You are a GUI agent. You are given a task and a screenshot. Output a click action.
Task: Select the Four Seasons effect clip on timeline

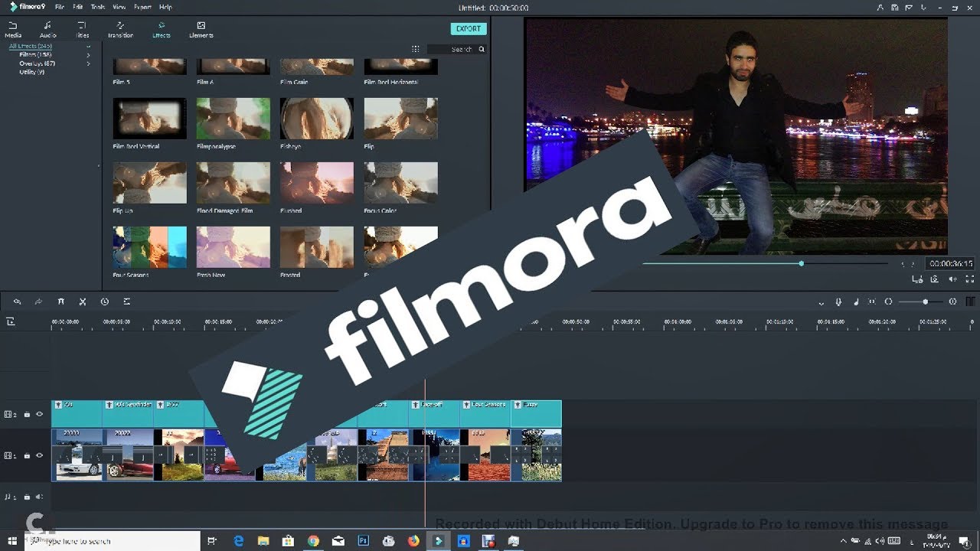(x=485, y=413)
